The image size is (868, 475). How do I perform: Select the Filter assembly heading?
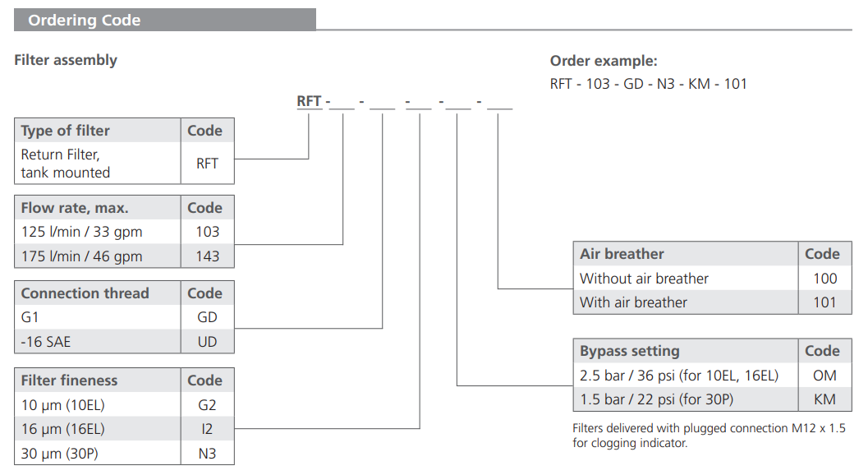pos(66,60)
